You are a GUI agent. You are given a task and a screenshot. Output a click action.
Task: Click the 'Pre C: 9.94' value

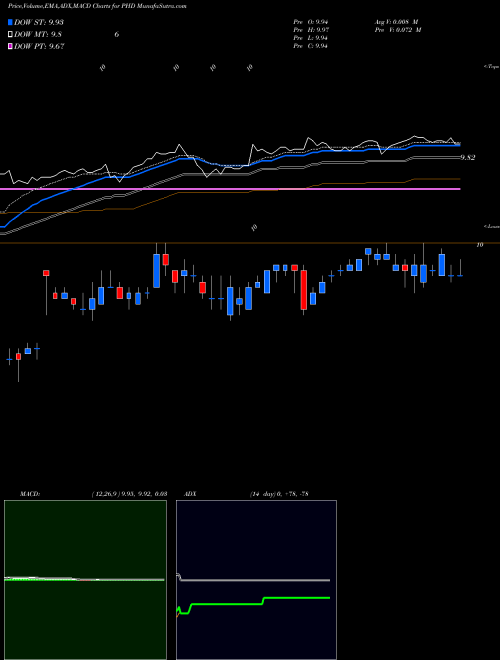pos(311,46)
